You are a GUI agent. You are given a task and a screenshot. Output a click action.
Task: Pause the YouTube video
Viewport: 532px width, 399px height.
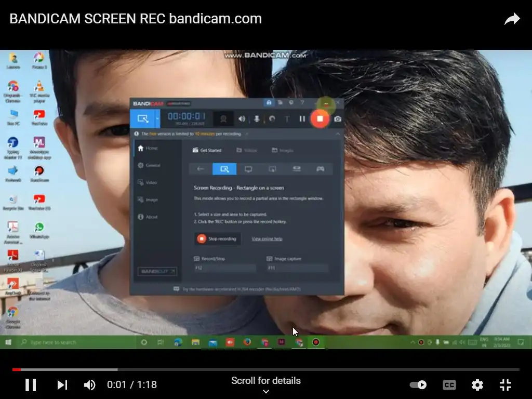tap(31, 385)
